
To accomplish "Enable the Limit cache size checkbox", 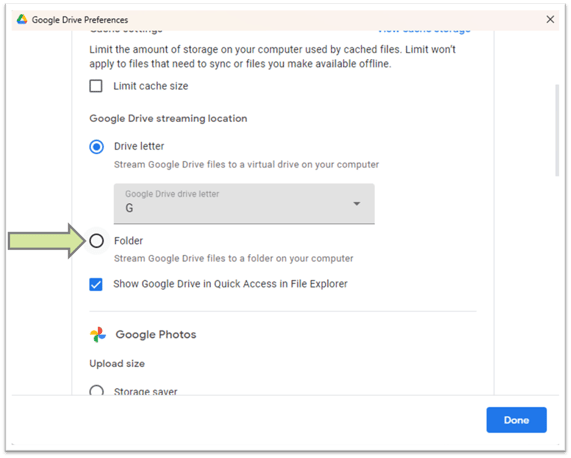I will pyautogui.click(x=96, y=86).
